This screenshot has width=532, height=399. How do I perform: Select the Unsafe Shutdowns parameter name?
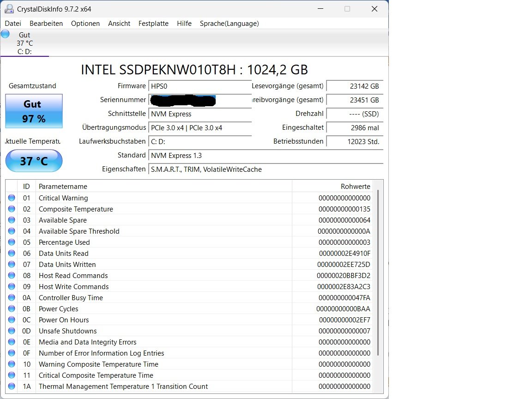pyautogui.click(x=68, y=331)
